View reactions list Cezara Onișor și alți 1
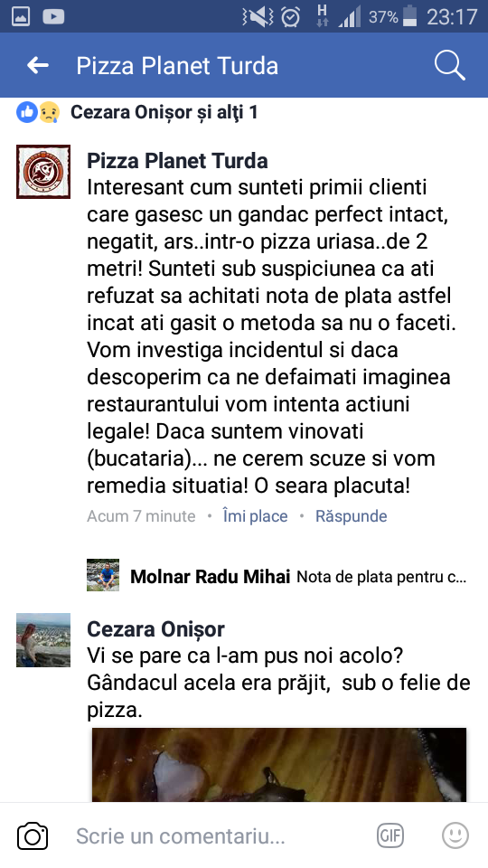This screenshot has height=868, width=488. 164,112
